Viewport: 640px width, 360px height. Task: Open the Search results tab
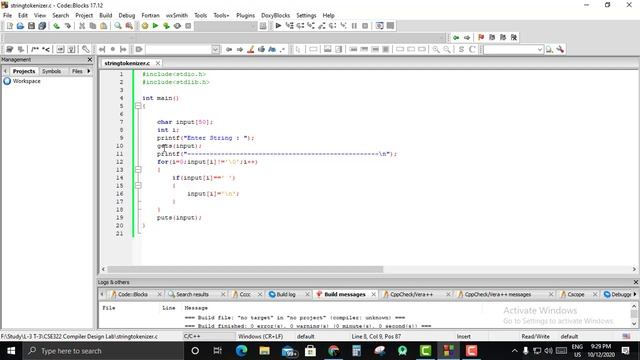pyautogui.click(x=192, y=294)
